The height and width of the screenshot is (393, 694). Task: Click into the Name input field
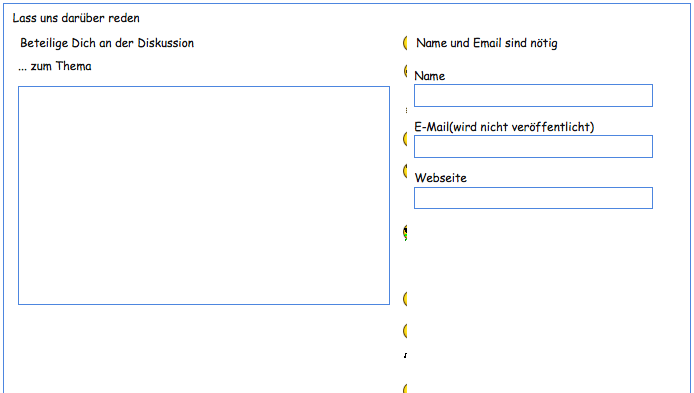pos(533,95)
